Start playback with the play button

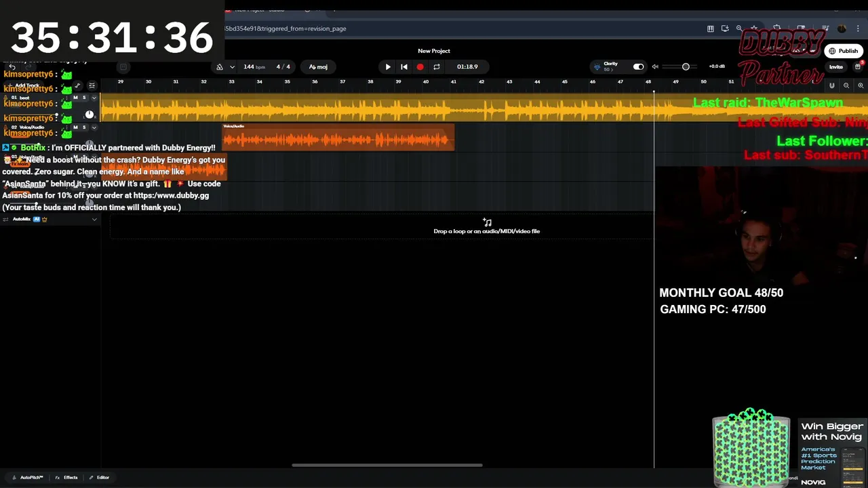[387, 66]
